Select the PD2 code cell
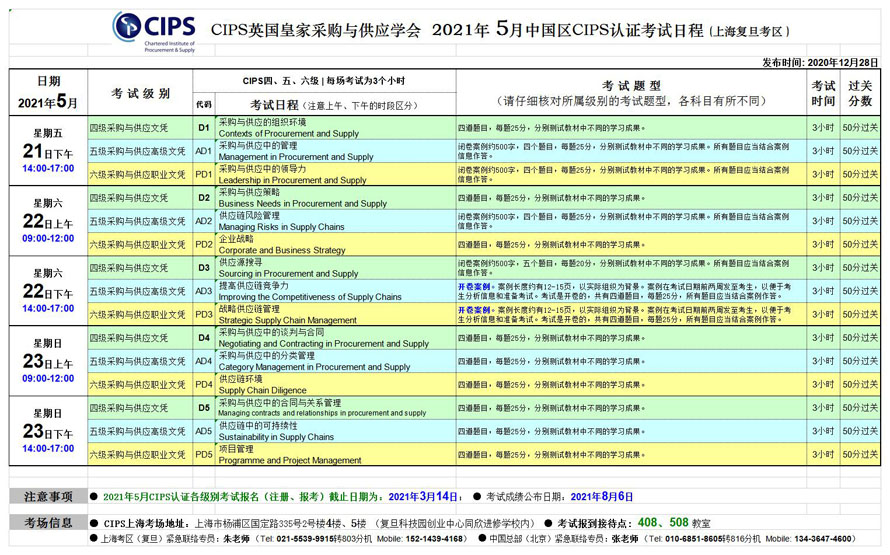This screenshot has width=890, height=555. (x=204, y=244)
